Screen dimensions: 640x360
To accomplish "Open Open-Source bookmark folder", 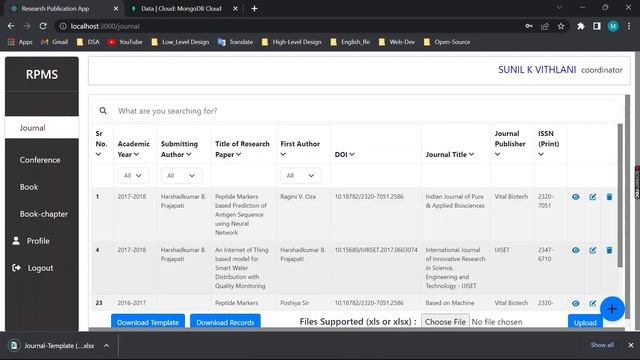I will click(447, 42).
